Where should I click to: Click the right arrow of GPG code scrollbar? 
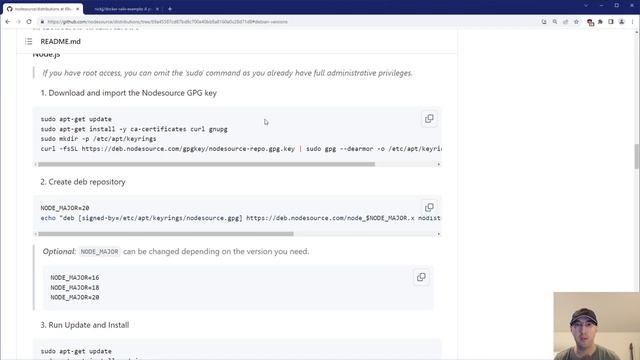(x=439, y=164)
